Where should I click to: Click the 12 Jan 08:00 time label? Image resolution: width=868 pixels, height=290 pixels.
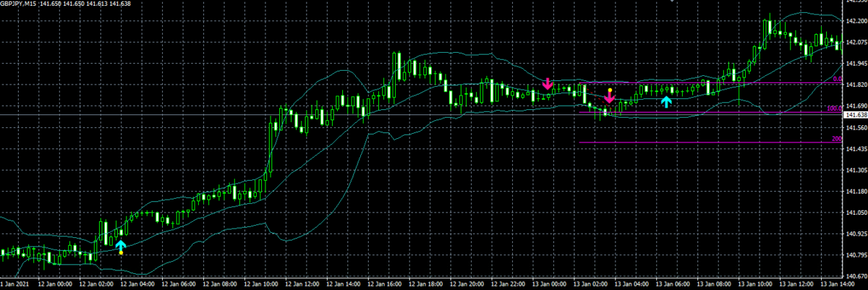click(x=221, y=285)
